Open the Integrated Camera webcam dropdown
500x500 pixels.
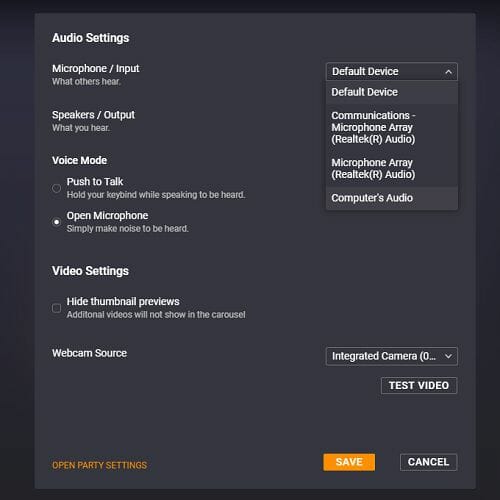pyautogui.click(x=392, y=356)
